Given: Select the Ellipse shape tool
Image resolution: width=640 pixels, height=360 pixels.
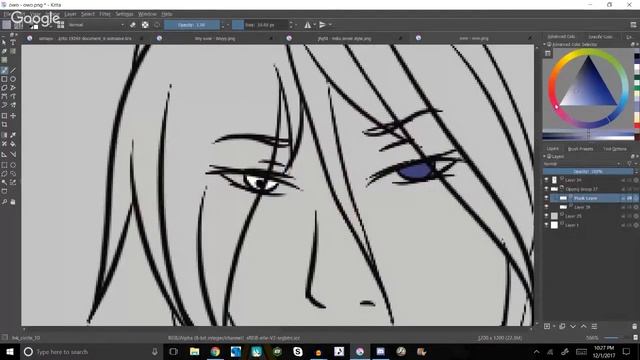Looking at the screenshot, I should 13,79.
